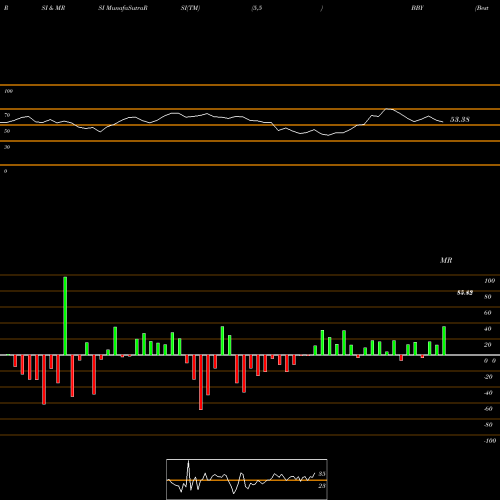
Task: Click the 70 label on RSI axis
Action: pos(7,115)
